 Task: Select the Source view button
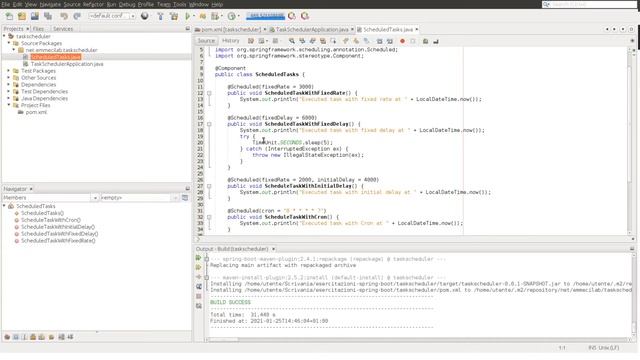tap(206, 41)
